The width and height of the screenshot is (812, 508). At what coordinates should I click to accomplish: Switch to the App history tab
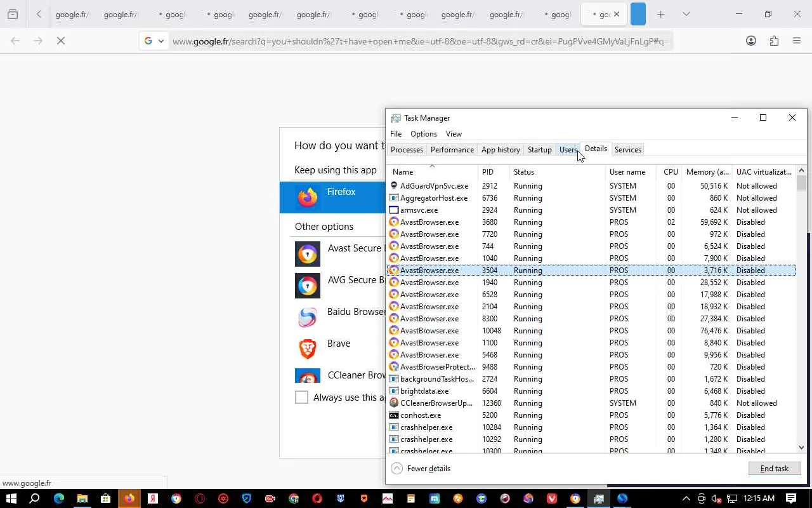501,150
